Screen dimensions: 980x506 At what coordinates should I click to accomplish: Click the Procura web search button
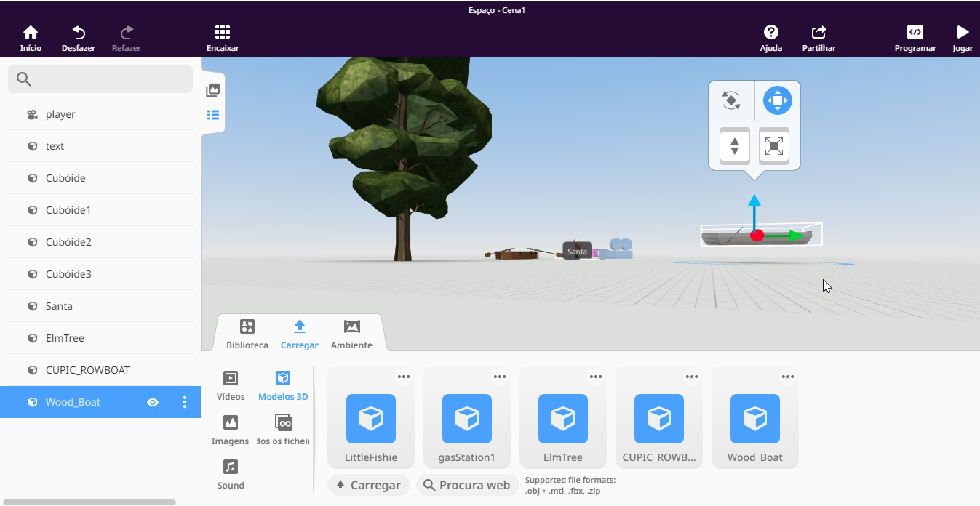point(467,485)
